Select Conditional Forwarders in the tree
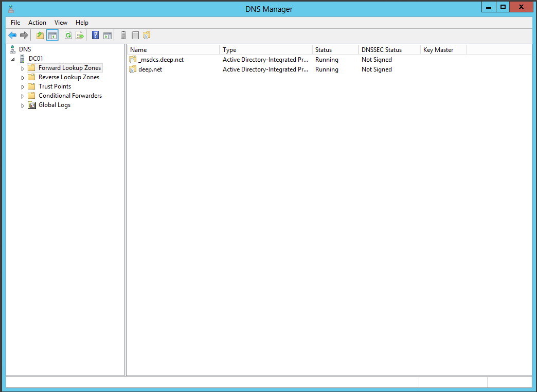 [x=70, y=96]
